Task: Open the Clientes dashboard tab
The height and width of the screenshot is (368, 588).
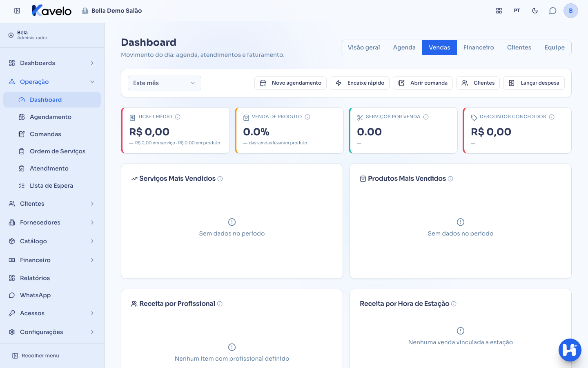Action: click(519, 47)
